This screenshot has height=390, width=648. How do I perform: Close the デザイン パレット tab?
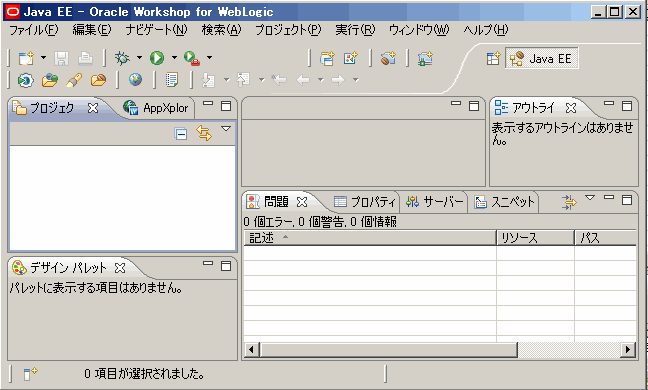tap(120, 268)
